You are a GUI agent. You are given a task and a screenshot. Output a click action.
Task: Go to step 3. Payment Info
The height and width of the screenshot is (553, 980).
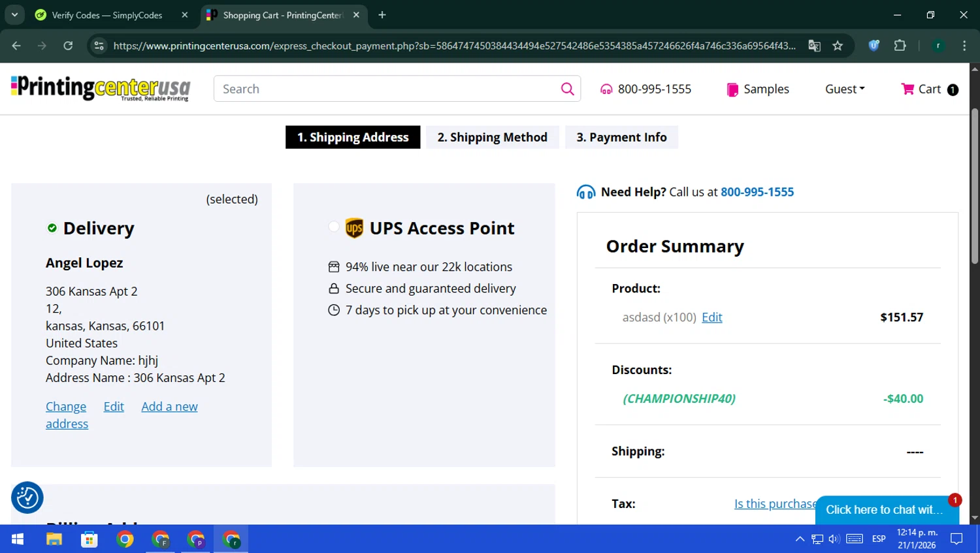621,137
